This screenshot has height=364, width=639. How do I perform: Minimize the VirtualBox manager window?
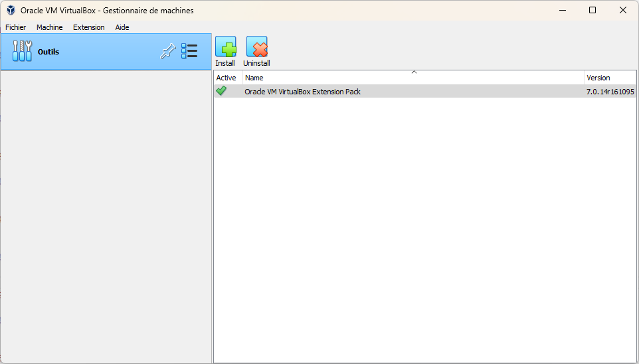[x=561, y=10]
